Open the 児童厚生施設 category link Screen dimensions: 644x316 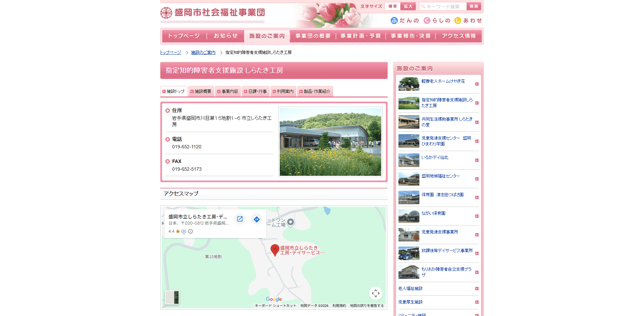[410, 302]
